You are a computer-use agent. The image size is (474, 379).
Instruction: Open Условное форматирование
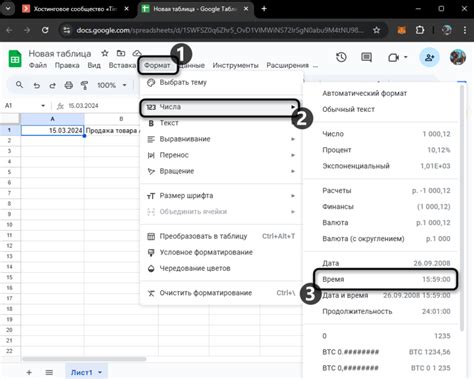[221, 252]
